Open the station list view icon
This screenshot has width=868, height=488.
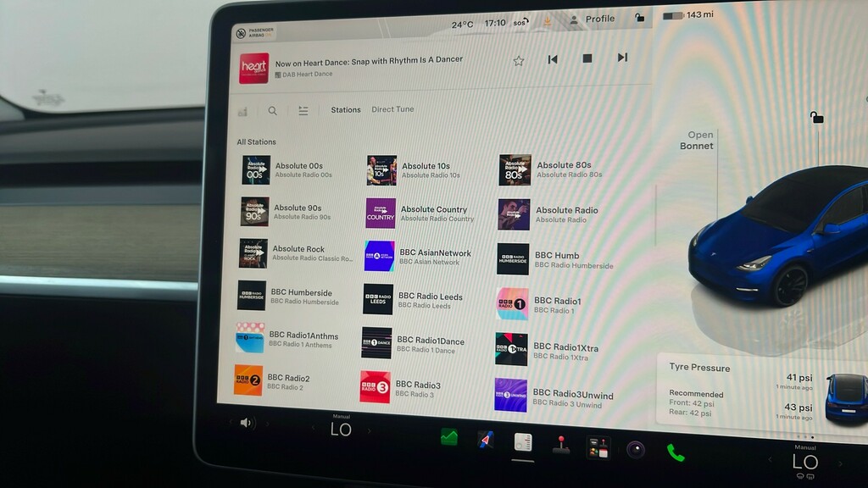pos(303,111)
